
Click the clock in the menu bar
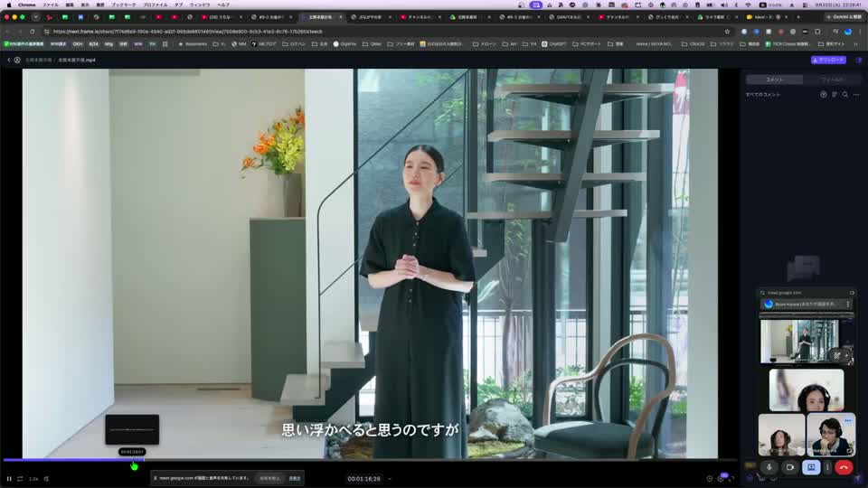[838, 5]
